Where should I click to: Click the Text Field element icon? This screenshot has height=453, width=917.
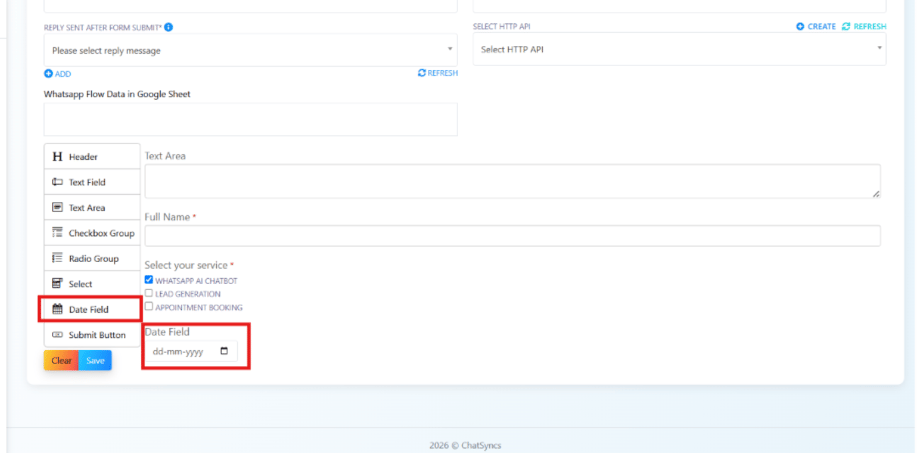[57, 182]
